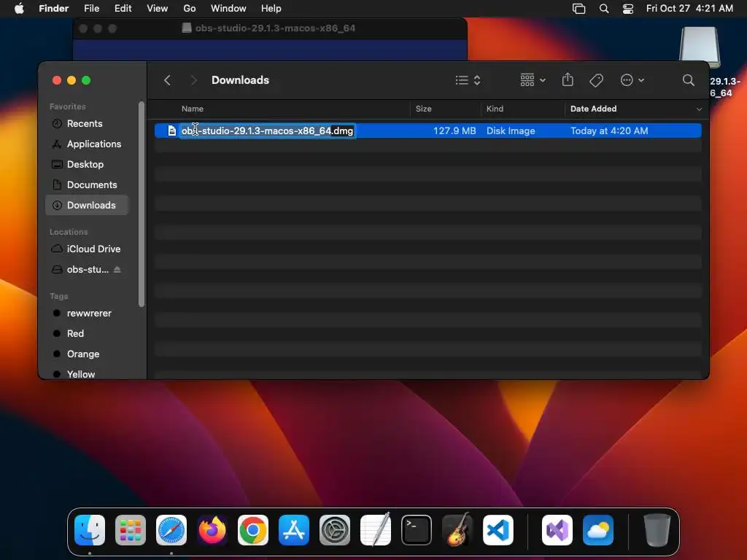
Task: Open the Group By options dropdown
Action: pyautogui.click(x=533, y=80)
